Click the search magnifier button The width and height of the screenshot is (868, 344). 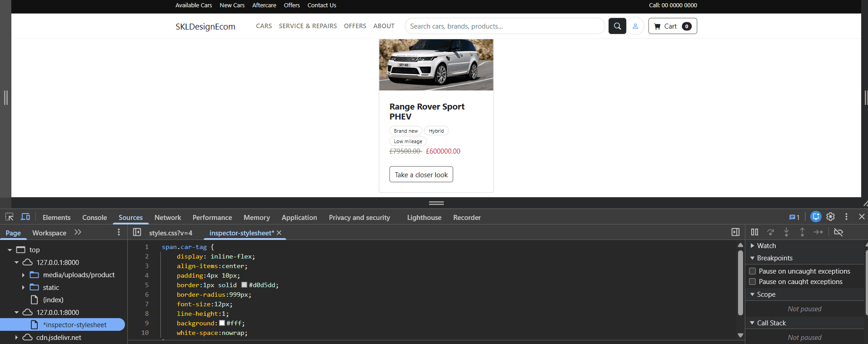pyautogui.click(x=617, y=26)
